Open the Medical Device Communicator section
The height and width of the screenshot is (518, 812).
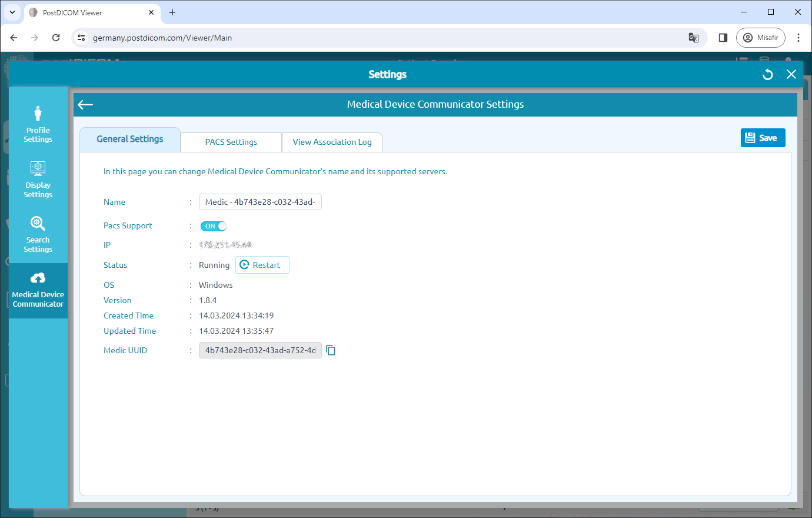coord(38,290)
